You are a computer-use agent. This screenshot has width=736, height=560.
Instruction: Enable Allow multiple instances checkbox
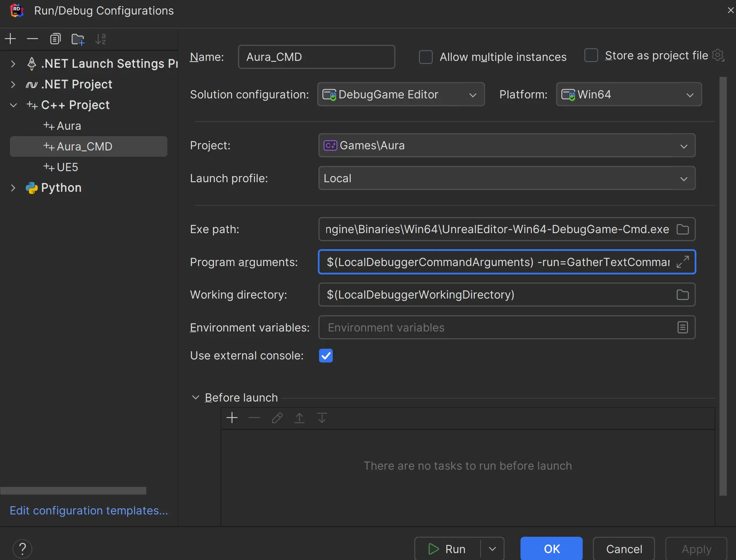[x=425, y=57]
